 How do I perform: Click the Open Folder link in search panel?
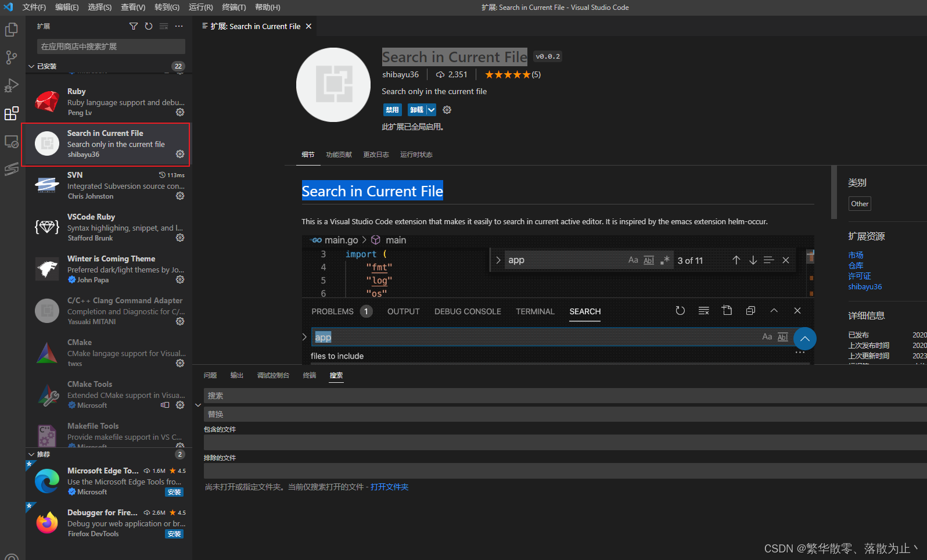tap(389, 487)
